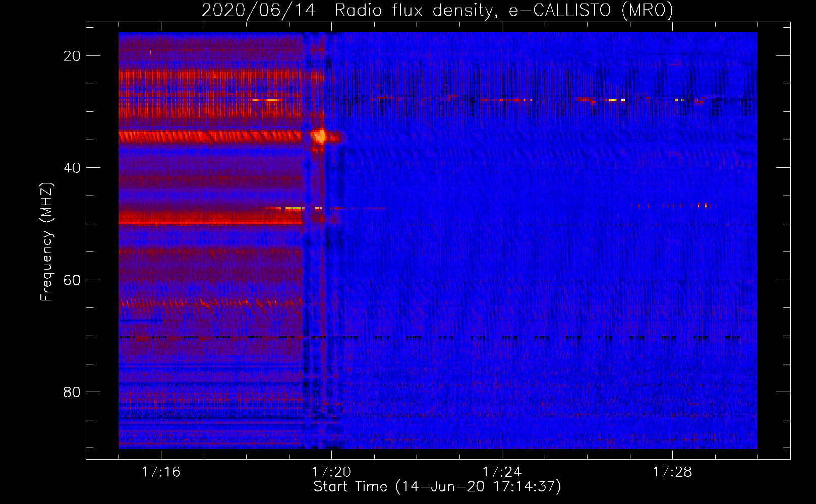Image resolution: width=816 pixels, height=504 pixels.
Task: Click the 40 MHz frequency tick label
Action: 72,168
